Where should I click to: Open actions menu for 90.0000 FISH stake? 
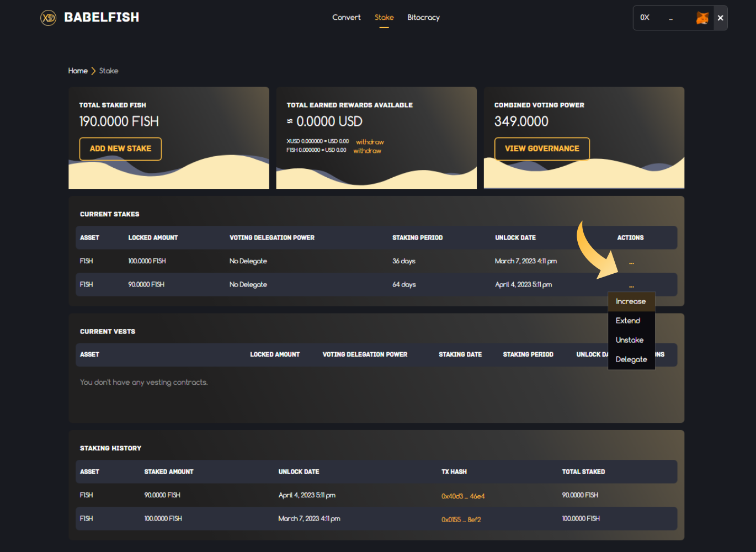[631, 286]
